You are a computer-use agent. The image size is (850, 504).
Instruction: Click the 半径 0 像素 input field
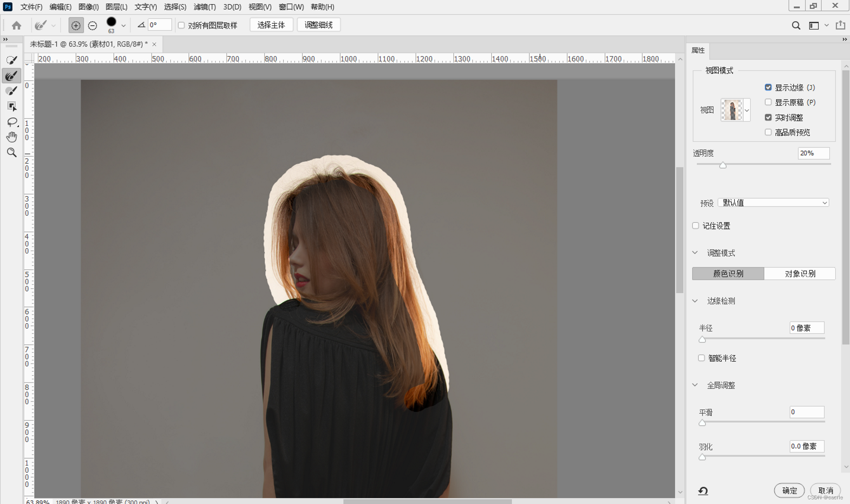(x=807, y=328)
